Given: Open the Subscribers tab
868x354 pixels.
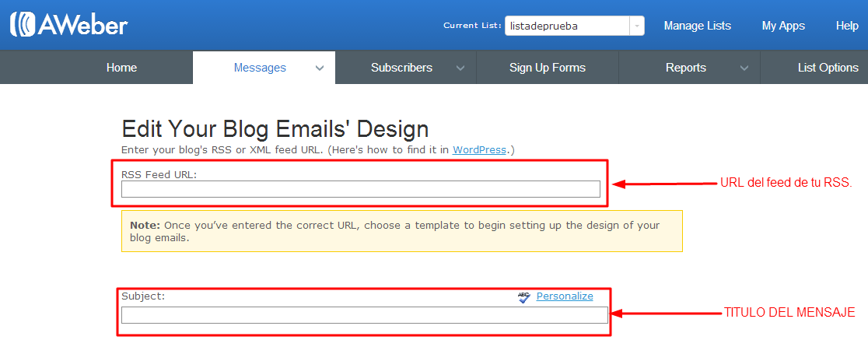Looking at the screenshot, I should coord(401,68).
